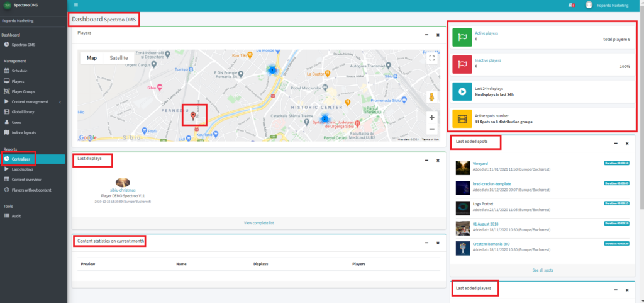Click the Vineyard spot thumbnail
Image resolution: width=644 pixels, height=303 pixels.
tap(463, 168)
